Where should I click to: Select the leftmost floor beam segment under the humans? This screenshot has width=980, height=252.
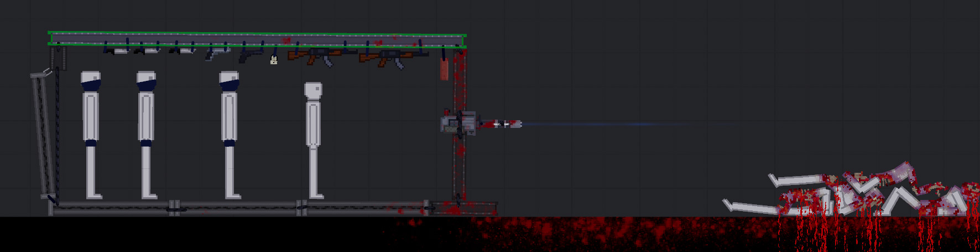(x=111, y=208)
